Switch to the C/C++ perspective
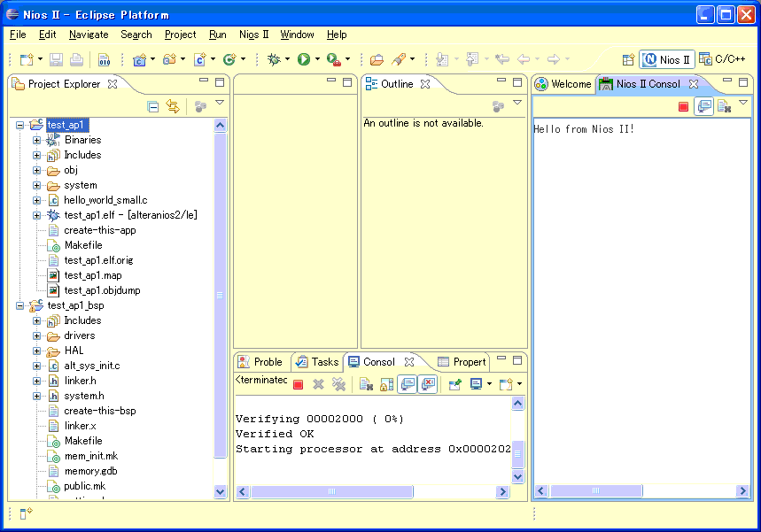Viewport: 761px width, 532px height. pyautogui.click(x=722, y=59)
